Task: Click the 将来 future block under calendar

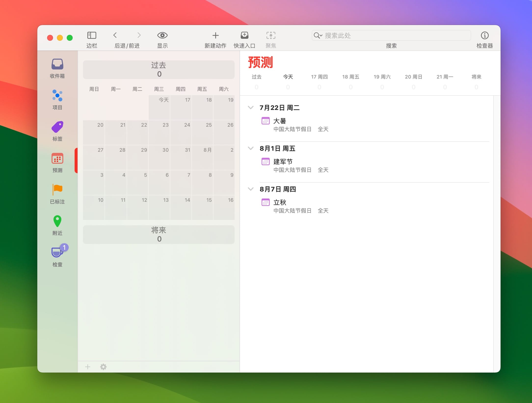Action: [159, 234]
